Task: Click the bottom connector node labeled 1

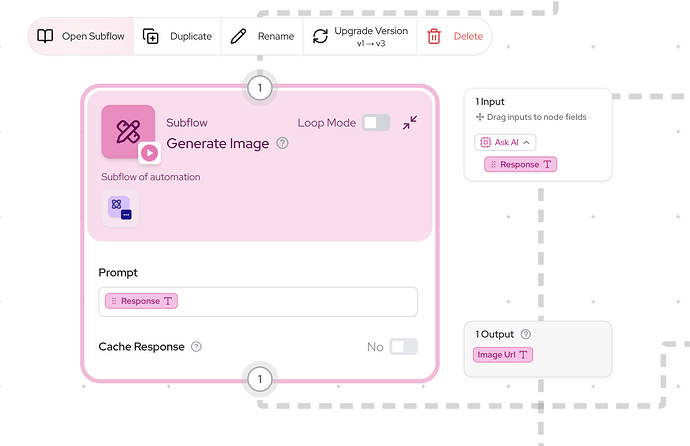Action: pos(260,379)
